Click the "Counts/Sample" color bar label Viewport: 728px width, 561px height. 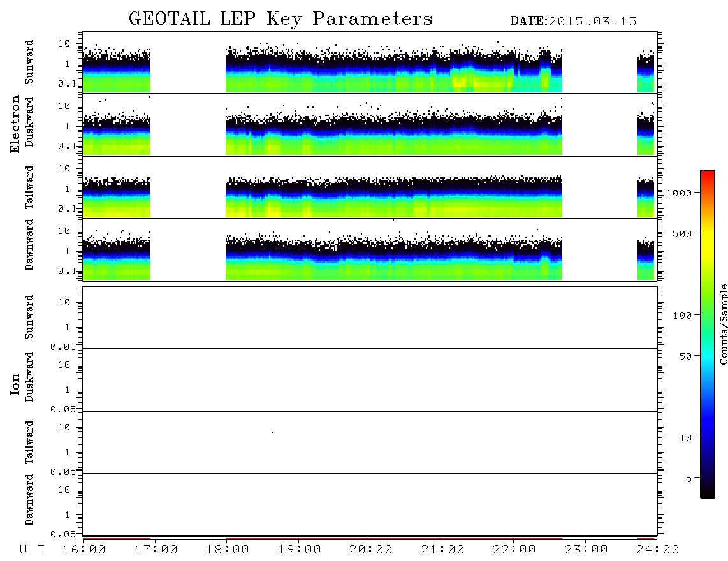724,324
